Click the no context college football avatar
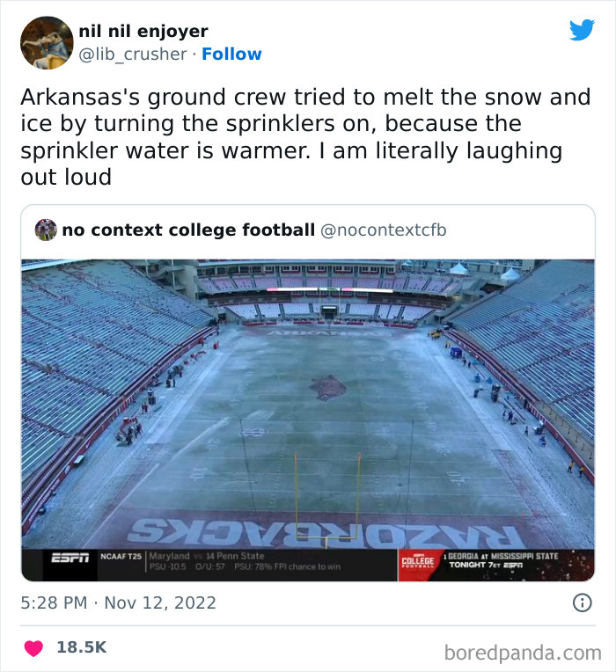Image resolution: width=616 pixels, height=672 pixels. 46,230
